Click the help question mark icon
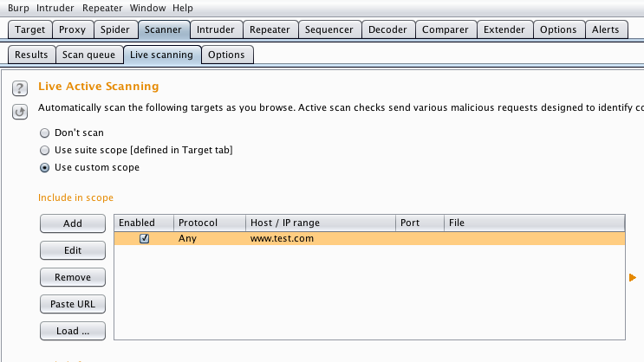The width and height of the screenshot is (644, 362). tap(20, 89)
